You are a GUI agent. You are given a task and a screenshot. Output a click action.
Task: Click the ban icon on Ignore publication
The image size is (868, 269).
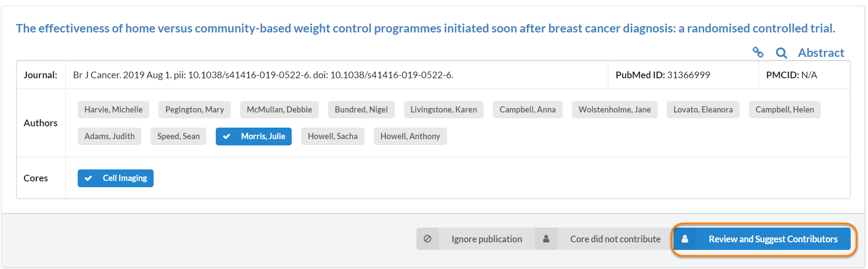coord(428,239)
